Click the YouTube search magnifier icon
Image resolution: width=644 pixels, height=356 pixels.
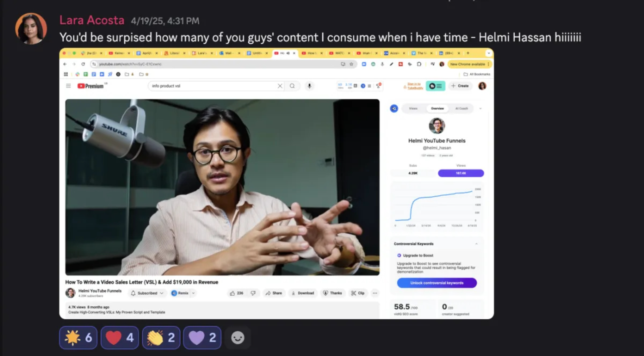pos(292,86)
